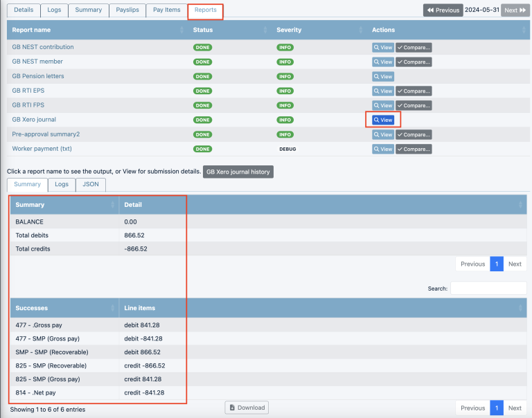The width and height of the screenshot is (532, 418).
Task: Select Total credits value -866.52
Action: (136, 249)
